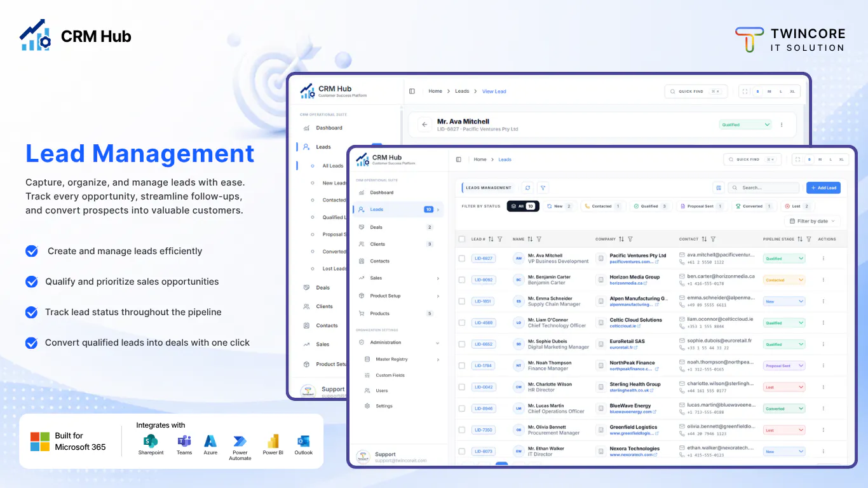Open Deals in front window sidebar
Viewport: 868px width, 488px height.
[x=376, y=227]
